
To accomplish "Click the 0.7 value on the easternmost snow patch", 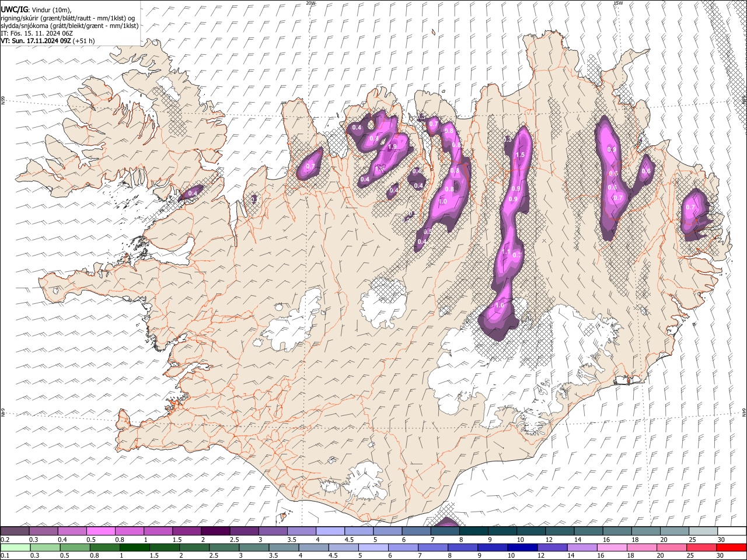I will [690, 207].
